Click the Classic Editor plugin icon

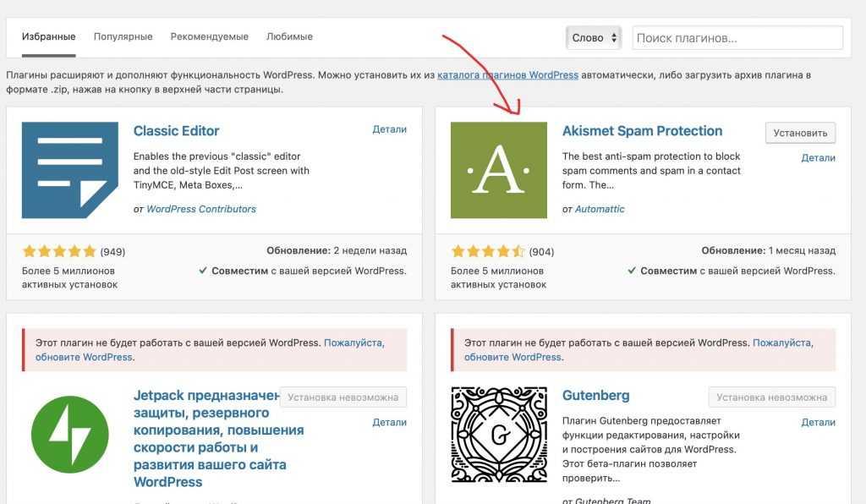coord(70,170)
